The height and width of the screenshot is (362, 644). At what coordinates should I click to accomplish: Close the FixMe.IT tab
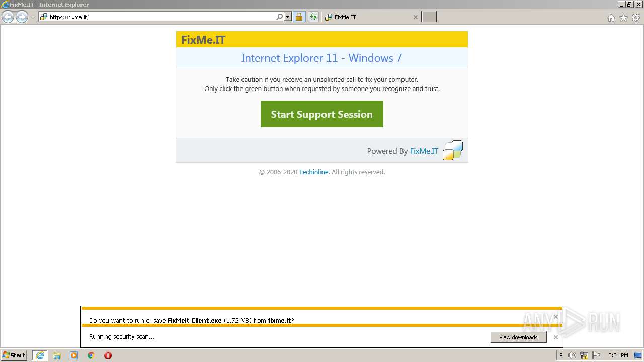click(415, 17)
